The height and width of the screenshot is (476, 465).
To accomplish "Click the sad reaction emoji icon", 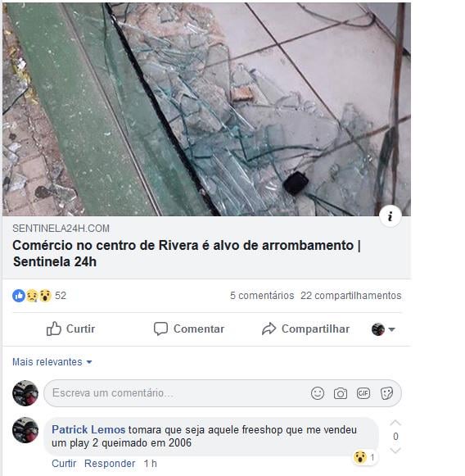I will (32, 296).
